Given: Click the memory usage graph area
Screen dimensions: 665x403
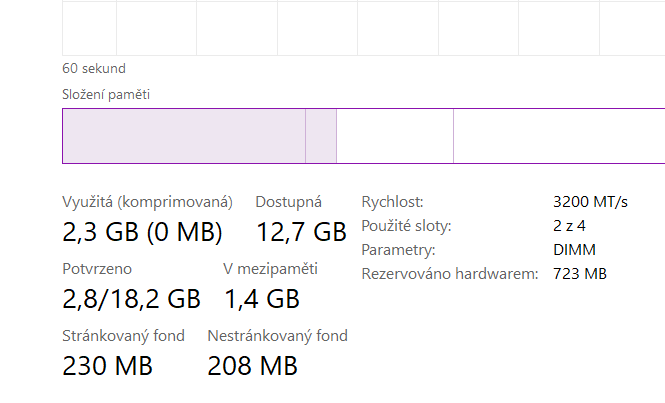Looking at the screenshot, I should click(360, 28).
